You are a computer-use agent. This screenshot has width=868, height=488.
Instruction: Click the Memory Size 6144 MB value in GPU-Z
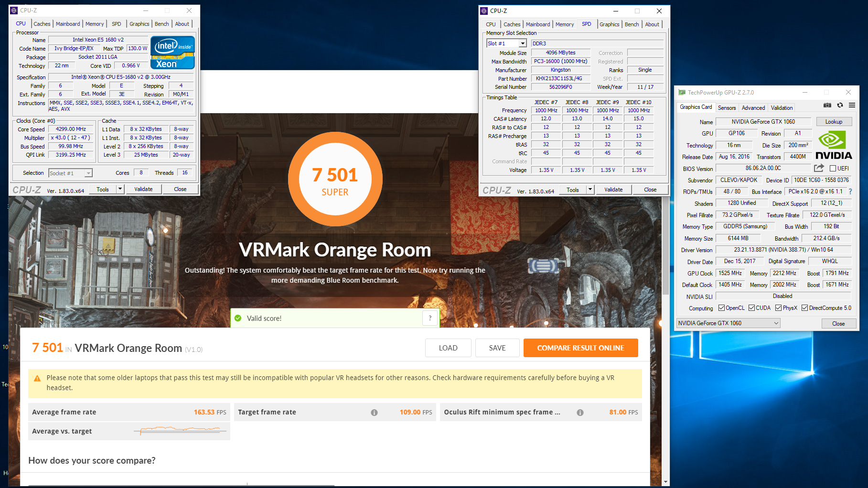[738, 238]
